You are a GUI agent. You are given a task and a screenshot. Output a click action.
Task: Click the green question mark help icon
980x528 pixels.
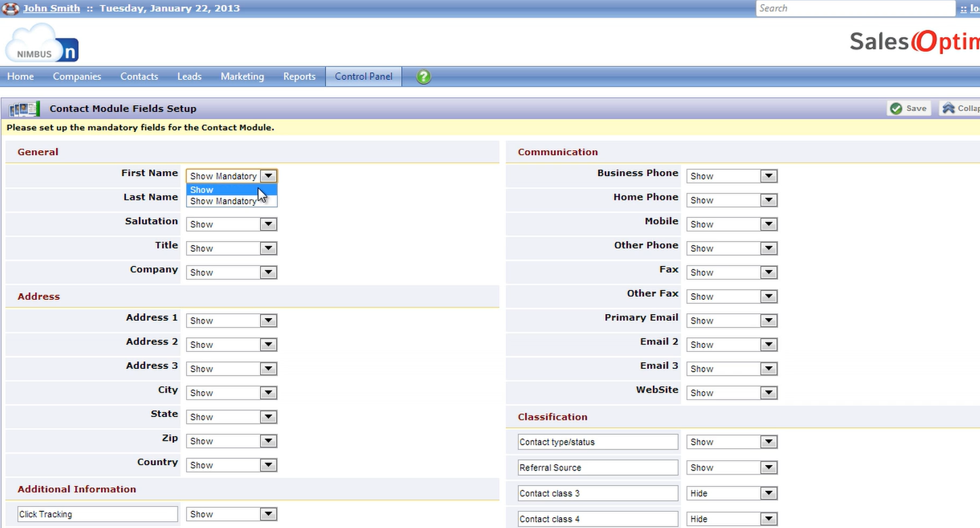pos(423,76)
